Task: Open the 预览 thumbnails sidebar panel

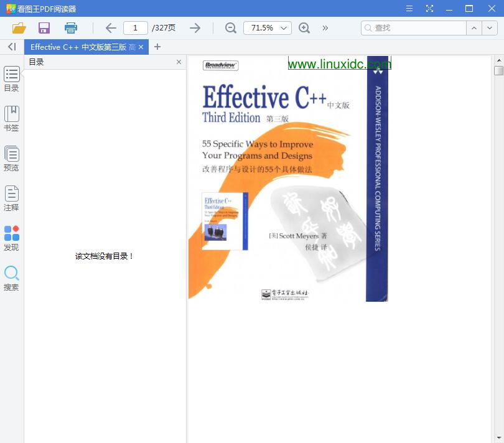Action: point(12,159)
